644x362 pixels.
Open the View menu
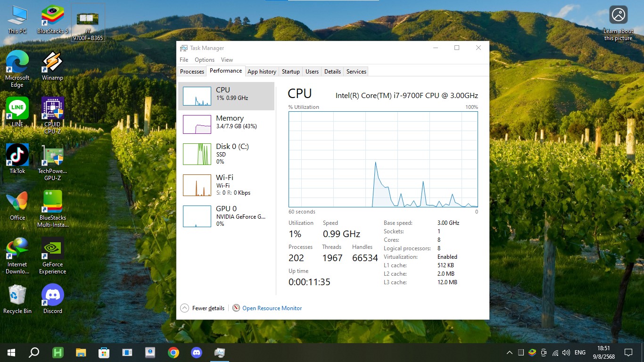[227, 60]
